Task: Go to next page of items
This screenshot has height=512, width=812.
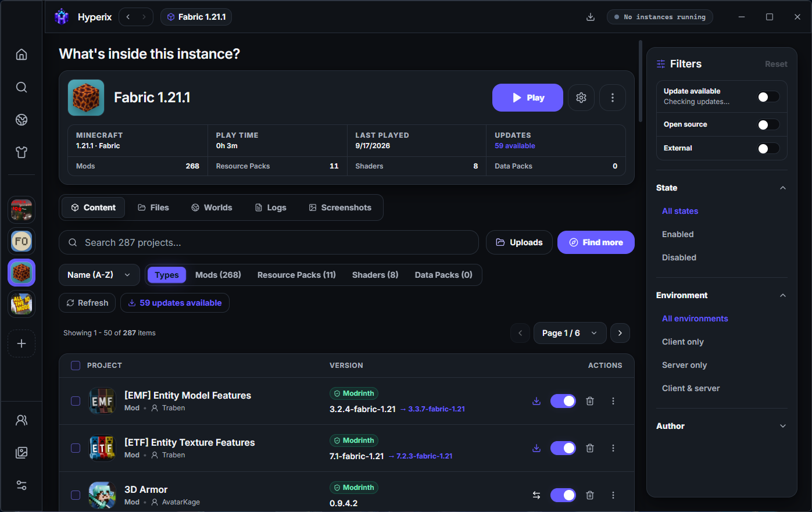Action: tap(620, 333)
